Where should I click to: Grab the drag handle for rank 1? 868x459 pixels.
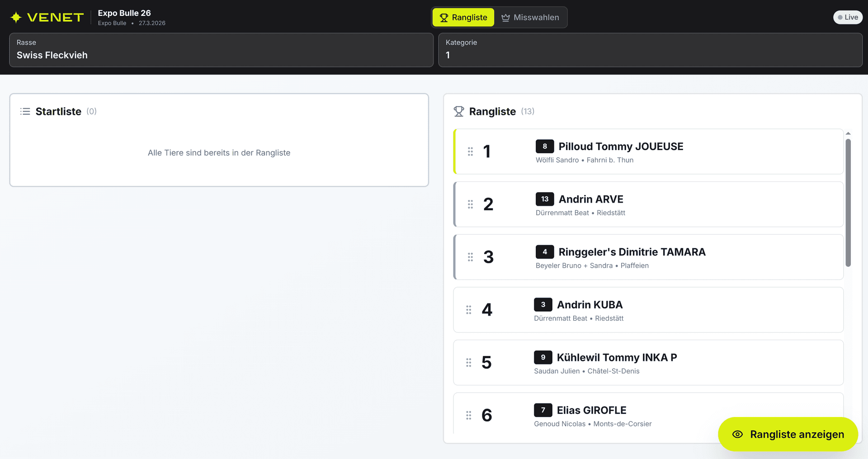tap(470, 151)
